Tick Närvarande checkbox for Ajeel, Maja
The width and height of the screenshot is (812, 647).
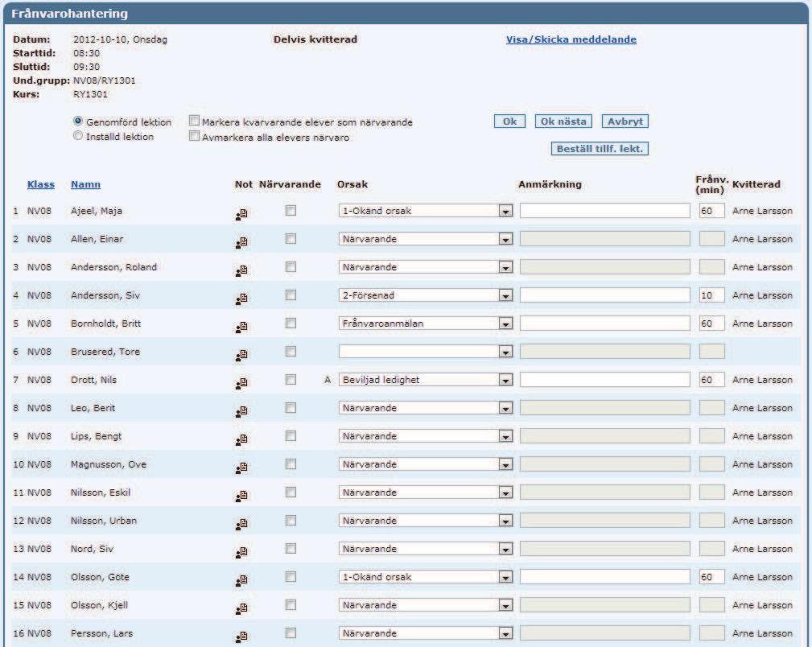pos(291,210)
